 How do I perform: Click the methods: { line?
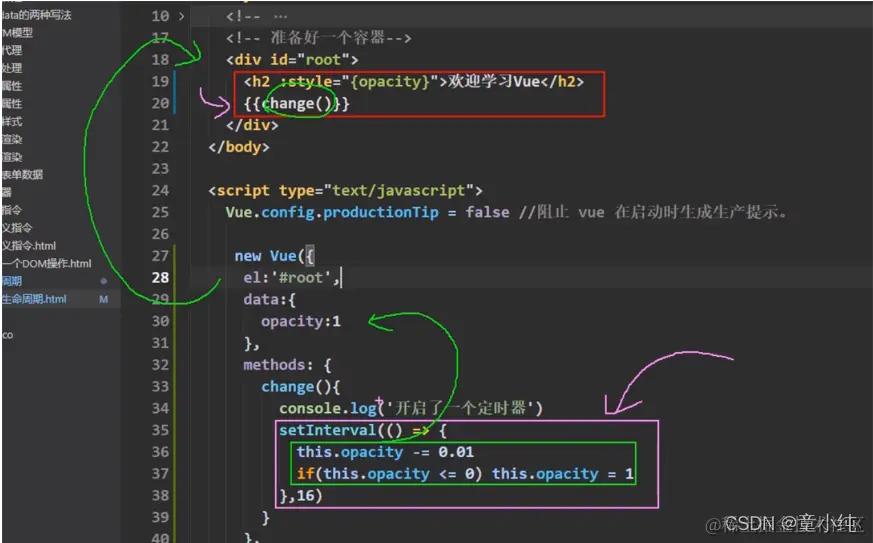click(287, 365)
